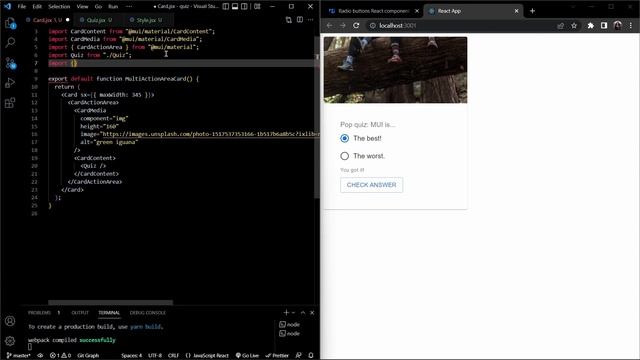Select the Card.jsx editor tab
The height and width of the screenshot is (360, 640).
[48, 20]
